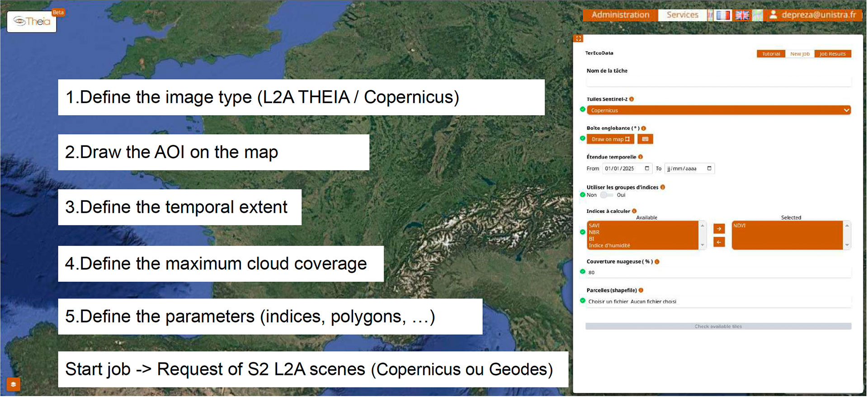Click the fullscreen expand icon on panel

(x=579, y=39)
